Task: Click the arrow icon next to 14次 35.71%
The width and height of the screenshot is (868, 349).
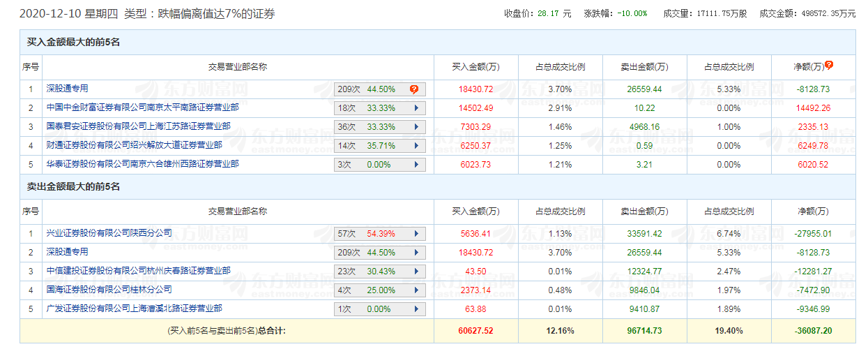Action: (416, 146)
